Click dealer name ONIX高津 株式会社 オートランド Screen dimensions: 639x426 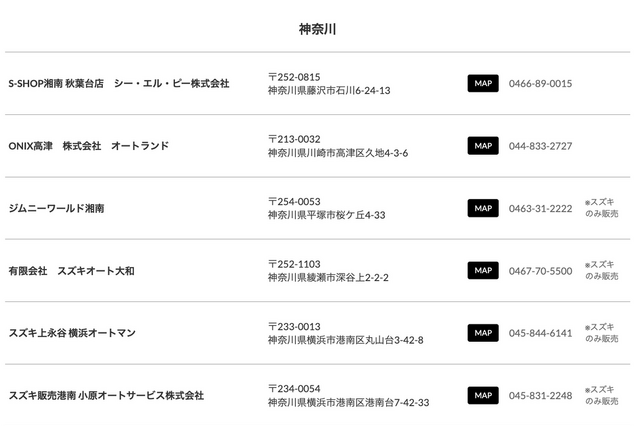click(88, 146)
